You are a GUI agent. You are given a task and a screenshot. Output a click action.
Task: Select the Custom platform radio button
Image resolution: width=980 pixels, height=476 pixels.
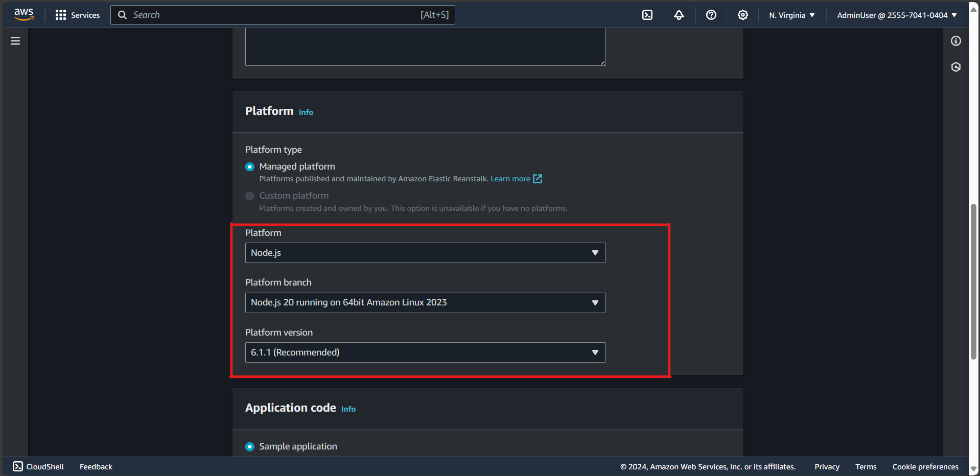coord(250,196)
